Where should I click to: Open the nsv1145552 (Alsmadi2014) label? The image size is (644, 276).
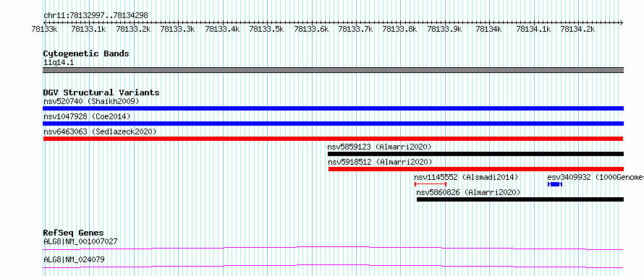tap(466, 177)
